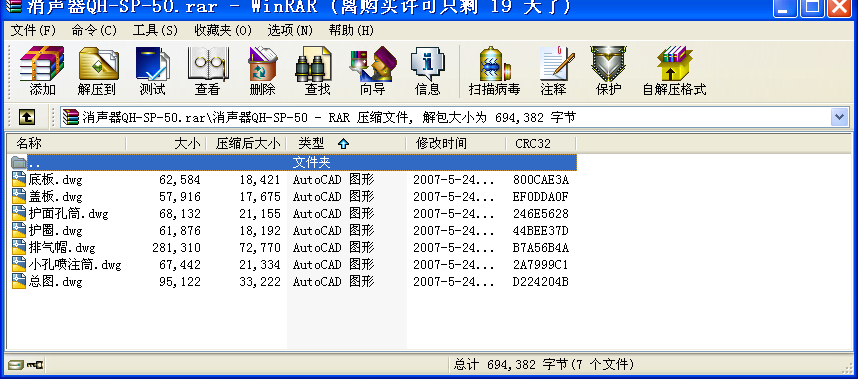Select file name 排气帽.dwg
Screen dimensions: 858x379
pyautogui.click(x=62, y=248)
